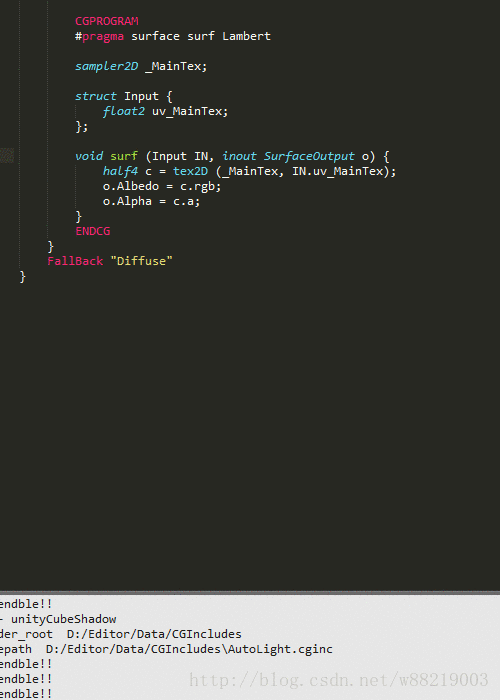Click the void keyword of surf function

[x=89, y=156]
